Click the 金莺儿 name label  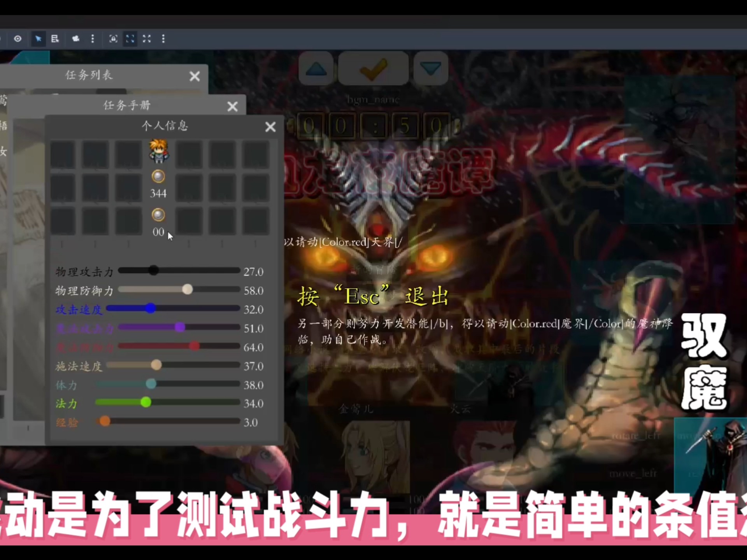pyautogui.click(x=356, y=409)
